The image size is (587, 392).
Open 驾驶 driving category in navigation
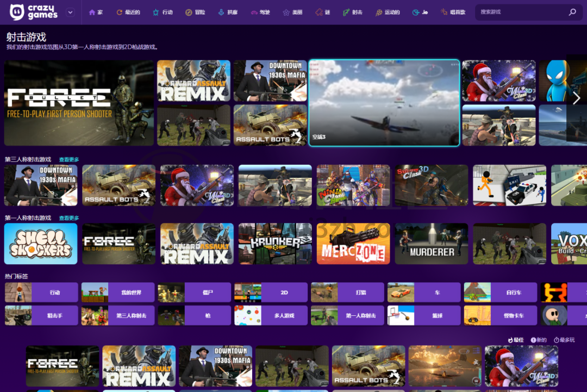(x=260, y=13)
